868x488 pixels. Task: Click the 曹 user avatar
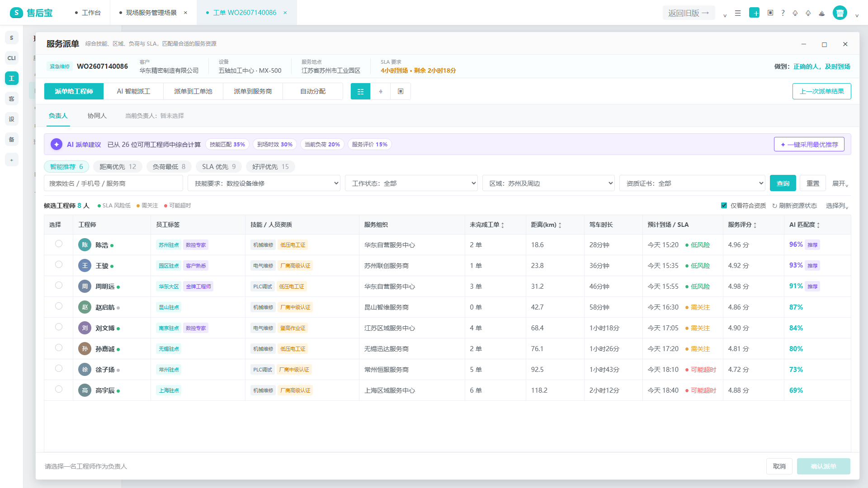tap(840, 13)
